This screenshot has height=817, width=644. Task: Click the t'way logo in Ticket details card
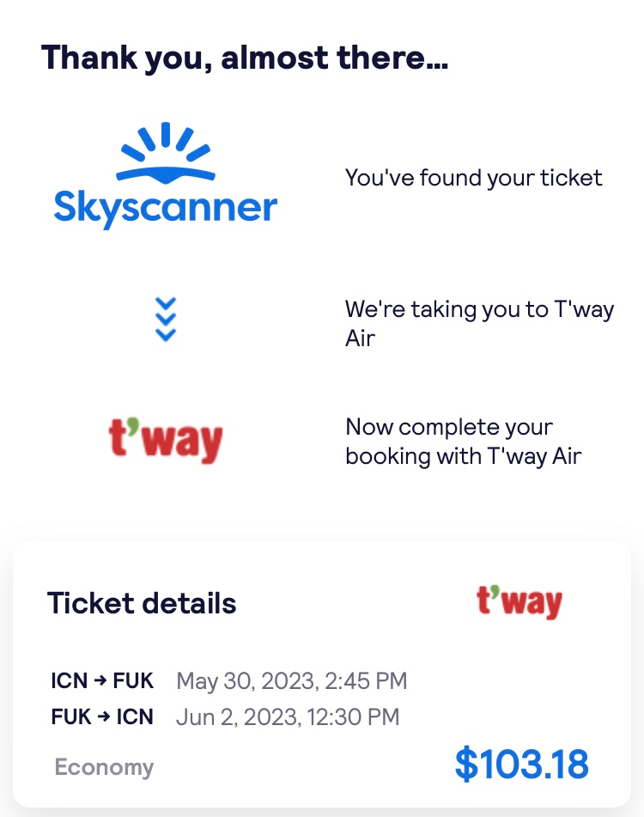pyautogui.click(x=519, y=602)
